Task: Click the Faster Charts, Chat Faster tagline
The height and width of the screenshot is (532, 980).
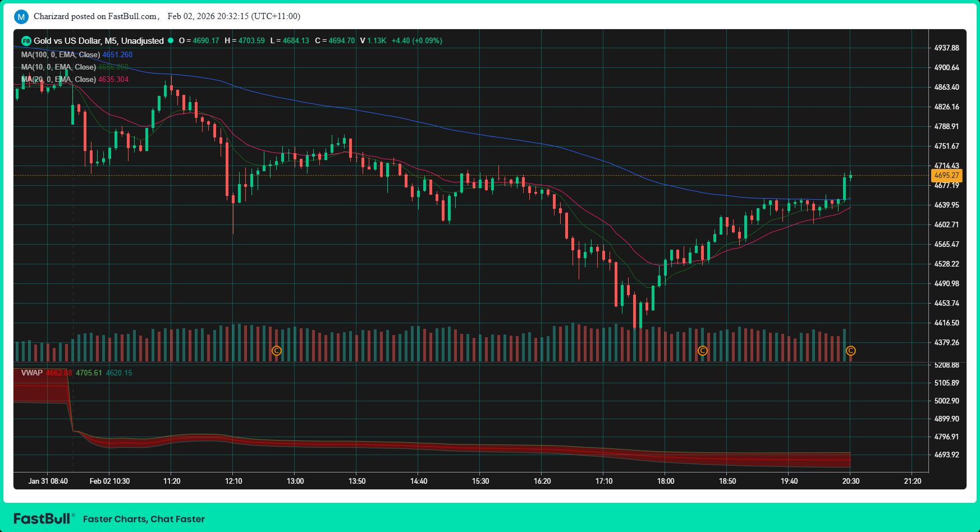Action: 144,519
